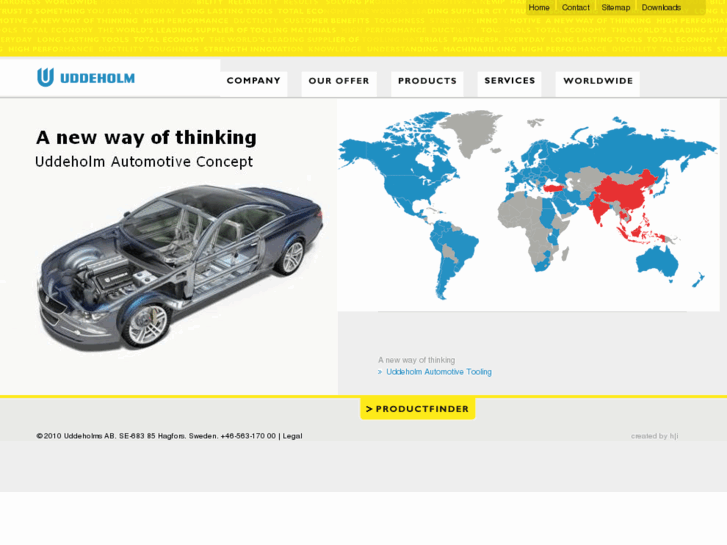Click the created by hji credit
Screen dimensions: 727x545
tap(654, 436)
